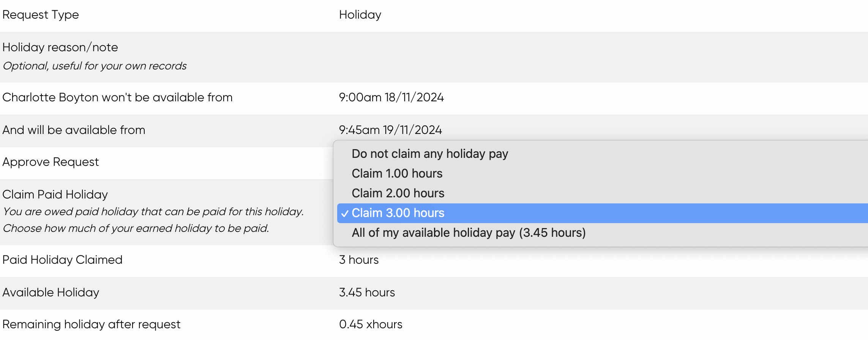The image size is (868, 340).
Task: Click the 'Holiday' request type value
Action: pos(360,15)
